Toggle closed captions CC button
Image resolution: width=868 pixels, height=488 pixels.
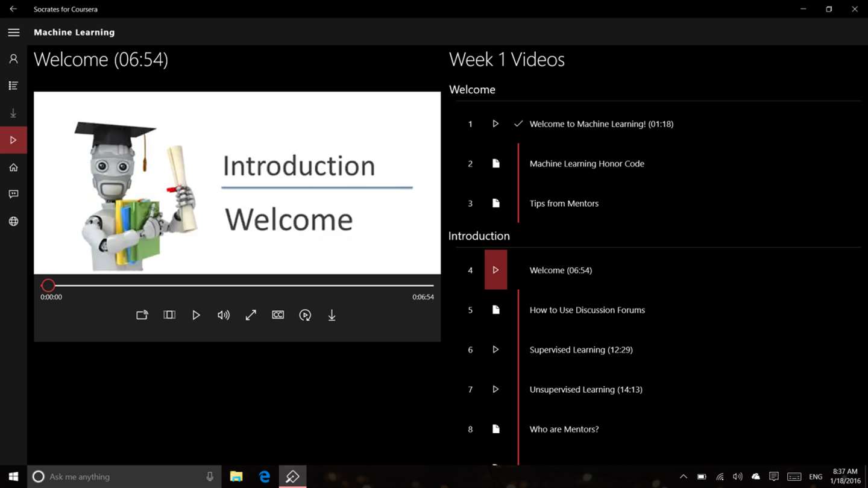(278, 315)
